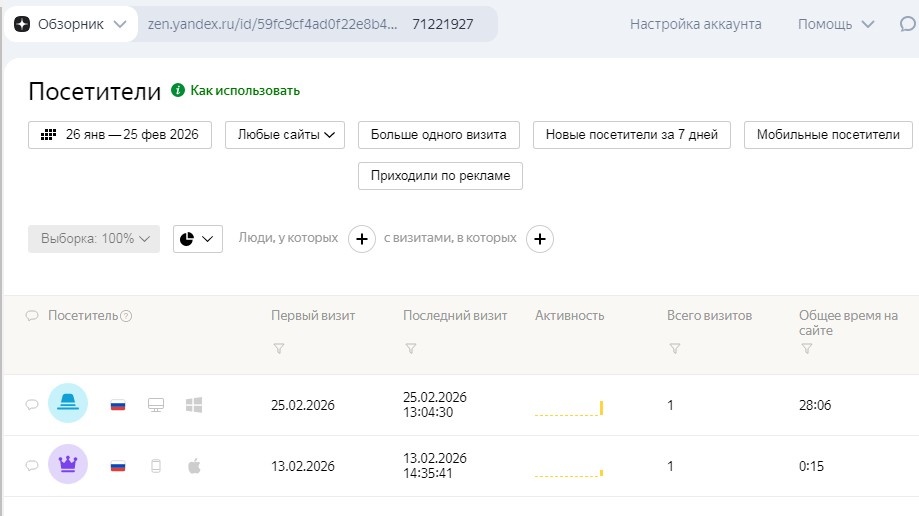Open the chat bubble icon in header
The width and height of the screenshot is (919, 516).
908,24
